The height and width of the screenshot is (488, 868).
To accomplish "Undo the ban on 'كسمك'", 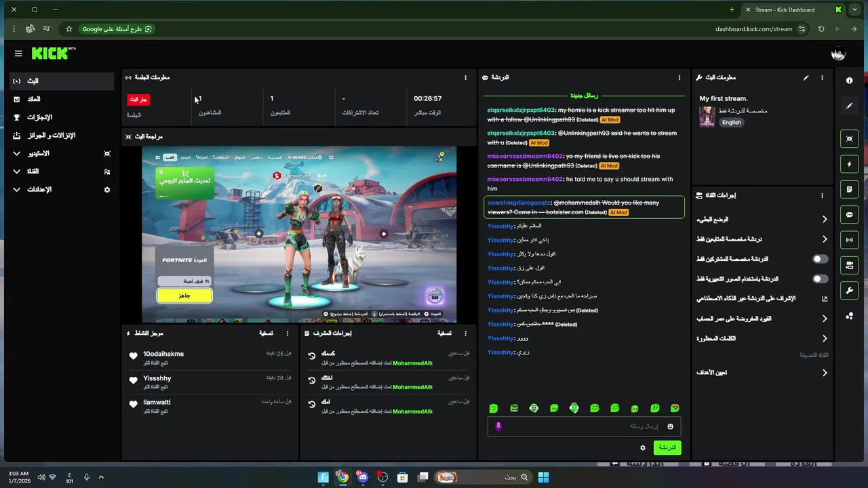I will [312, 357].
